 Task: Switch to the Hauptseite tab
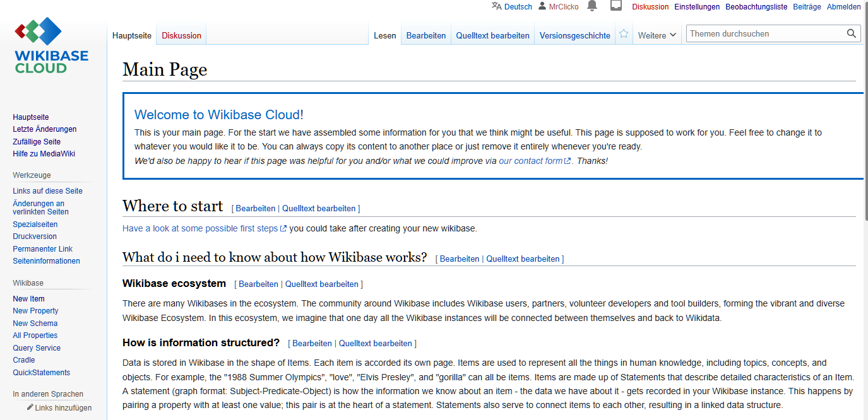tap(132, 35)
